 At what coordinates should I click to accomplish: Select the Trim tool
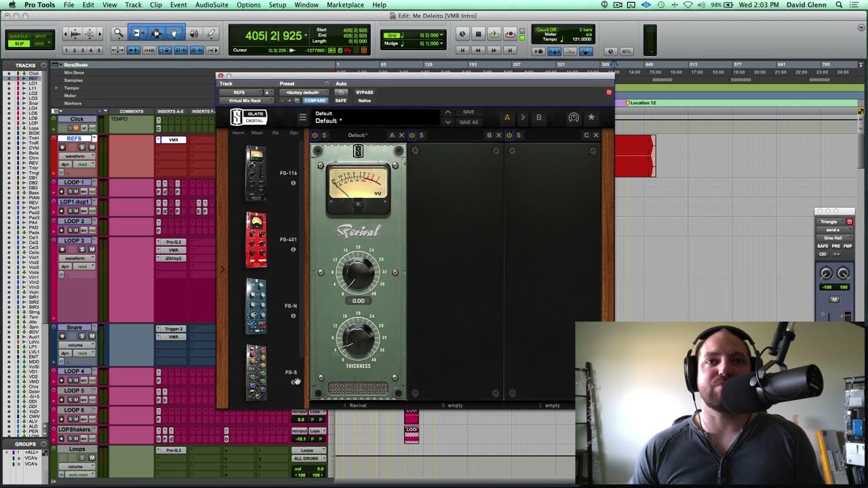[138, 33]
